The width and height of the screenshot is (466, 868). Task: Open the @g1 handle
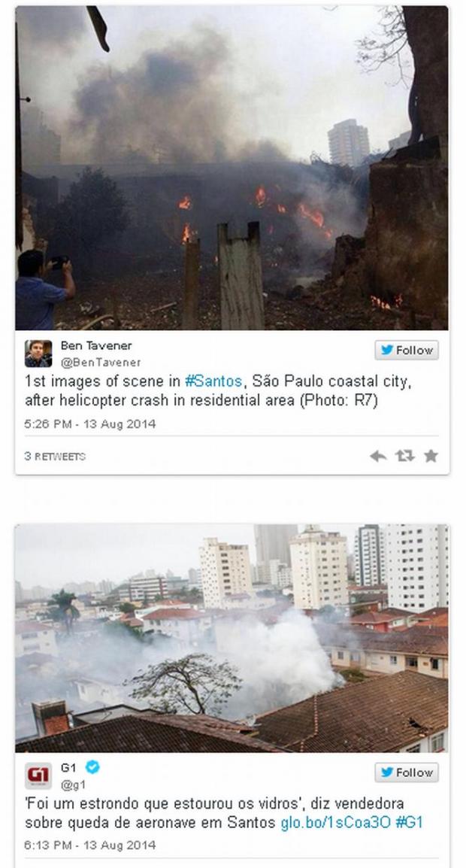click(x=73, y=785)
